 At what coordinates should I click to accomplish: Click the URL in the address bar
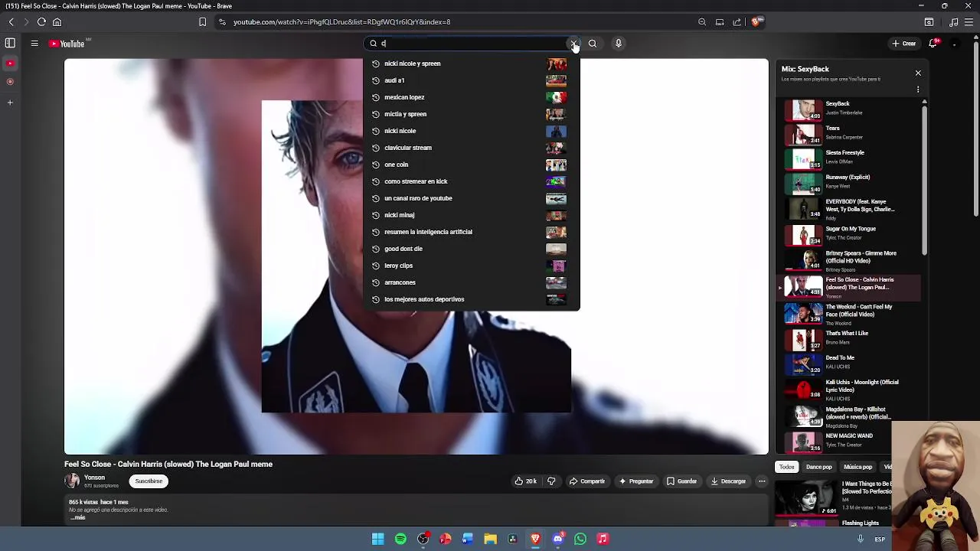341,22
